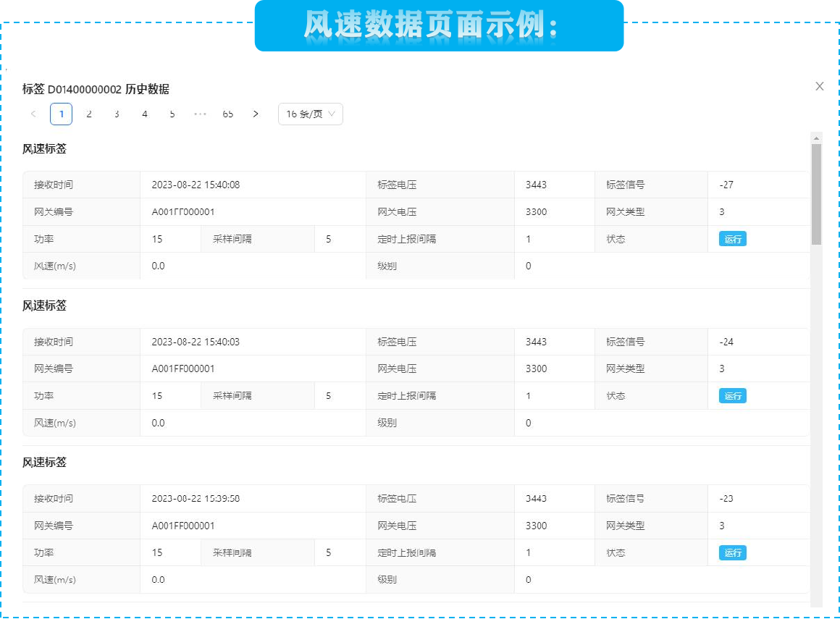Screen dimensions: 840x619
Task: Click the vertical scrollbar thumb
Action: (816, 194)
